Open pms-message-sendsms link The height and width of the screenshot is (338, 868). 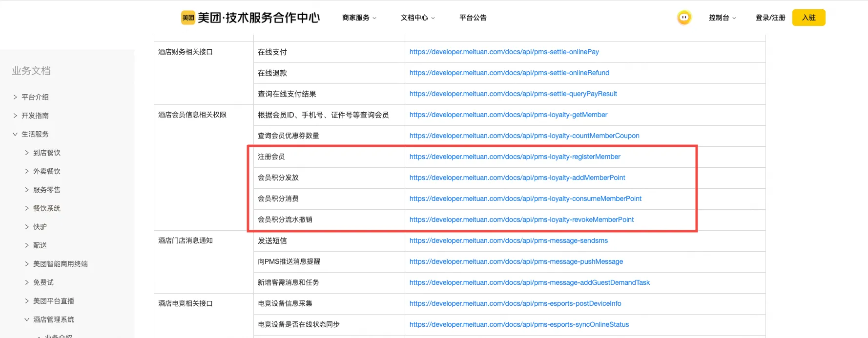(508, 240)
